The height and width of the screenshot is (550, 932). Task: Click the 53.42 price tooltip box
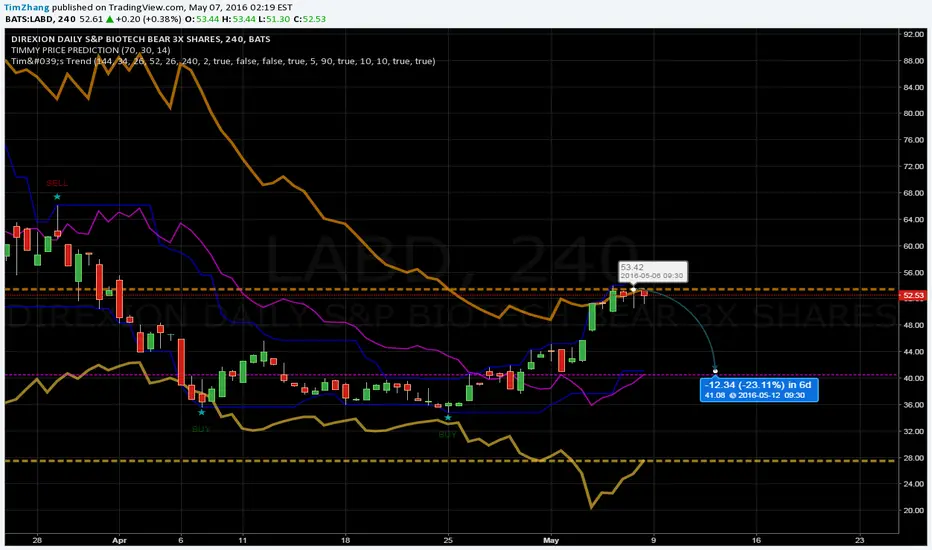pyautogui.click(x=653, y=272)
